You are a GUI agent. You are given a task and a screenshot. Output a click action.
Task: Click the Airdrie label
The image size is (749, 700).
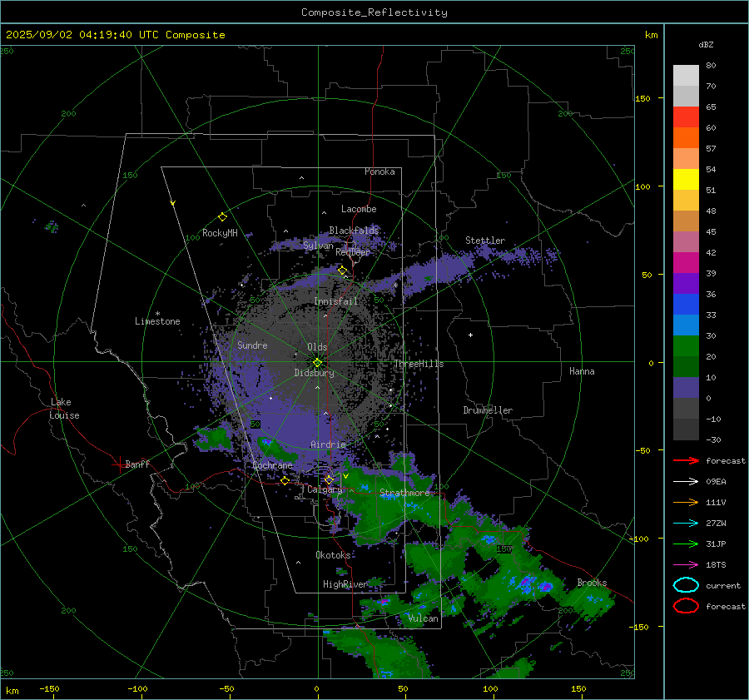(x=328, y=444)
